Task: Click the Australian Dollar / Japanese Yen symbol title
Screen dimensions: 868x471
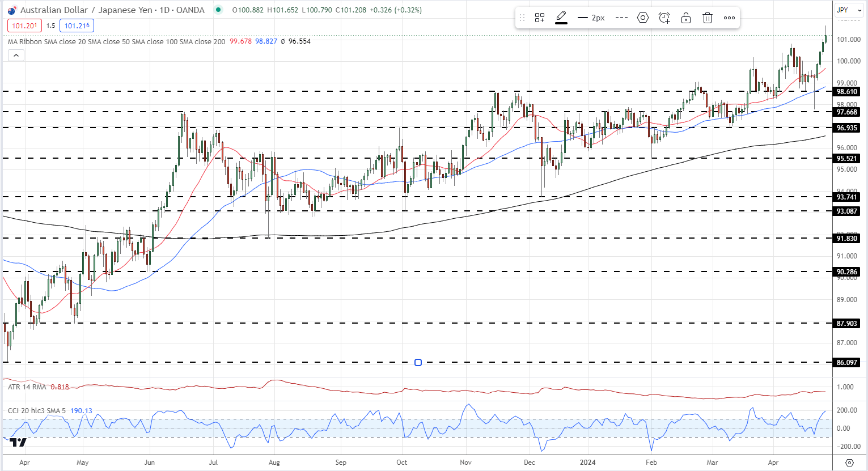Action: [112, 10]
